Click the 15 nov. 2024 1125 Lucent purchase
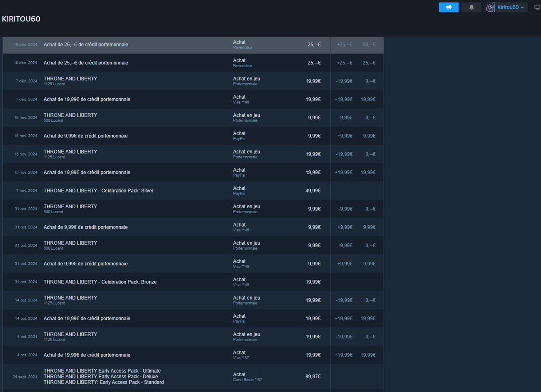541x392 pixels. coord(193,154)
